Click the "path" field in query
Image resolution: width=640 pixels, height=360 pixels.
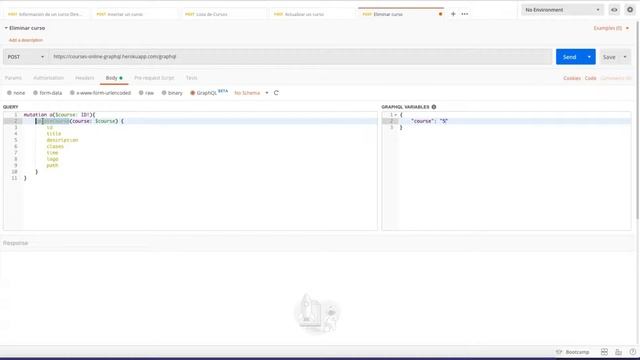(x=52, y=165)
